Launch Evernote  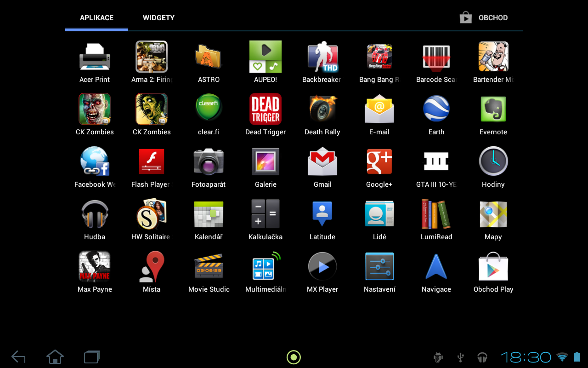(x=493, y=109)
